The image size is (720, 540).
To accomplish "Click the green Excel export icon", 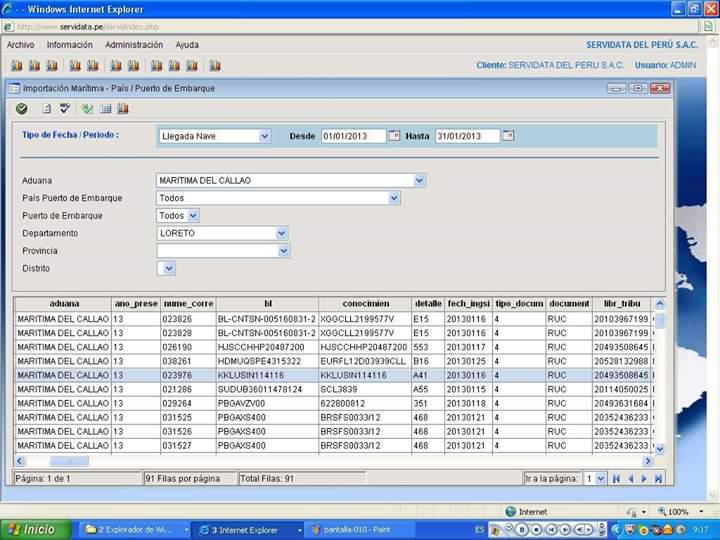I will pos(87,109).
